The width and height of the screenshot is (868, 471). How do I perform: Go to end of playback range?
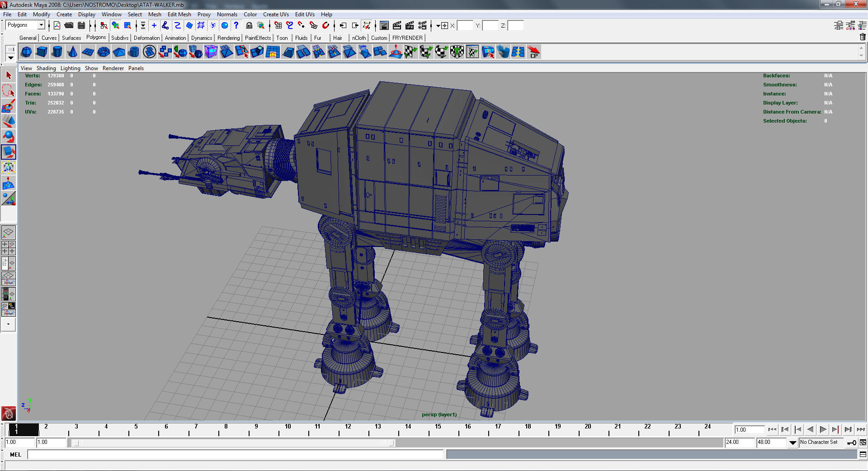pyautogui.click(x=861, y=429)
